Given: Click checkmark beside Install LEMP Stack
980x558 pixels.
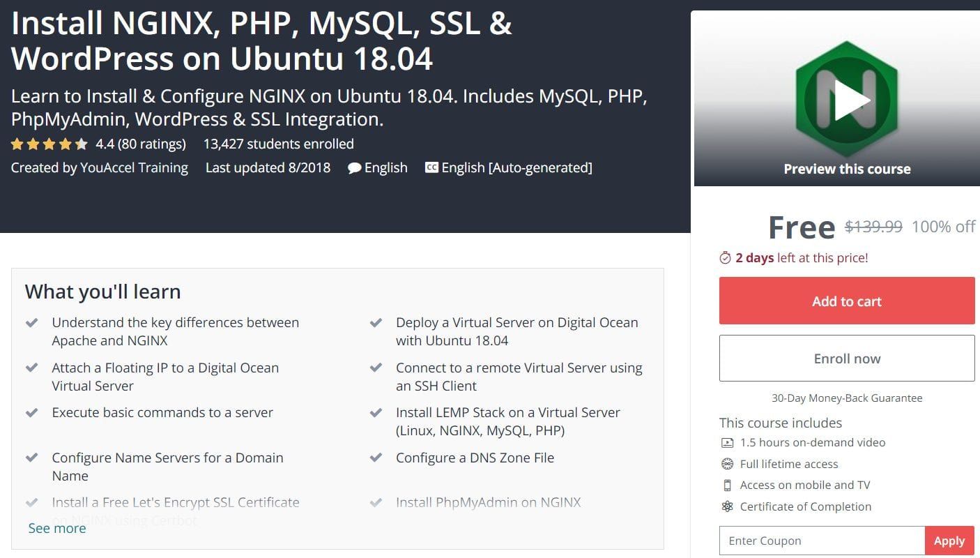Looking at the screenshot, I should (376, 413).
